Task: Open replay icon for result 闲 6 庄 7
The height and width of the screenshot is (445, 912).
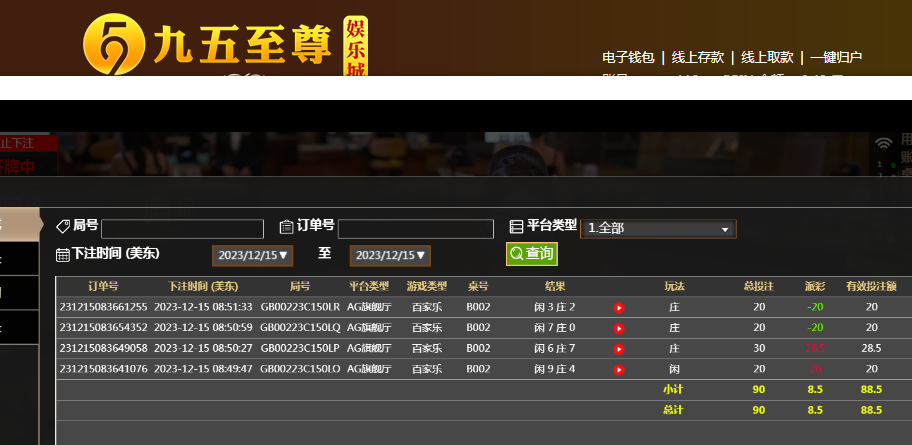Action: pyautogui.click(x=619, y=349)
